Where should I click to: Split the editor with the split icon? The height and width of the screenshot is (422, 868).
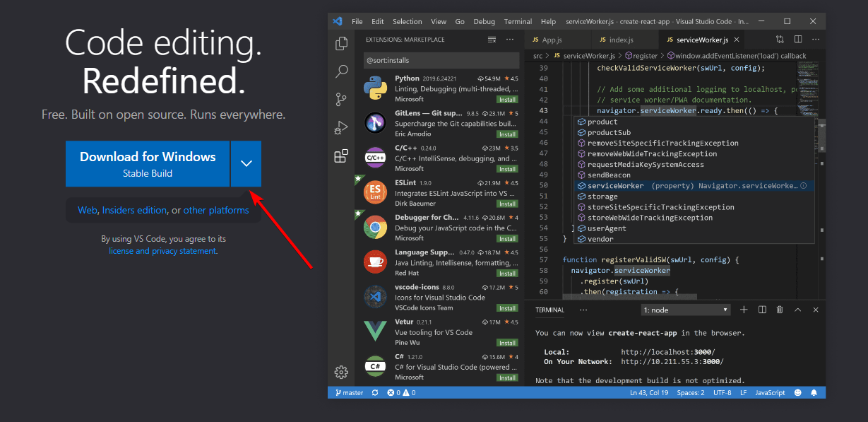798,40
